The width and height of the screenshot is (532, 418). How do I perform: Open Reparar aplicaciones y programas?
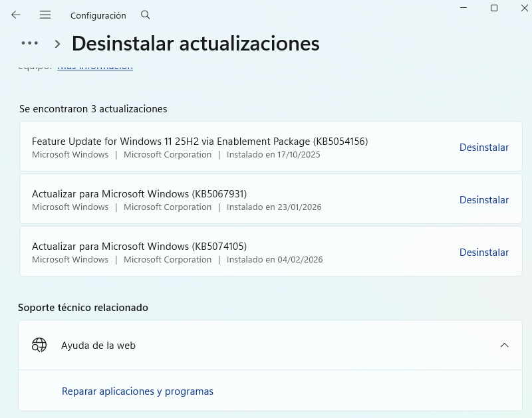click(138, 391)
